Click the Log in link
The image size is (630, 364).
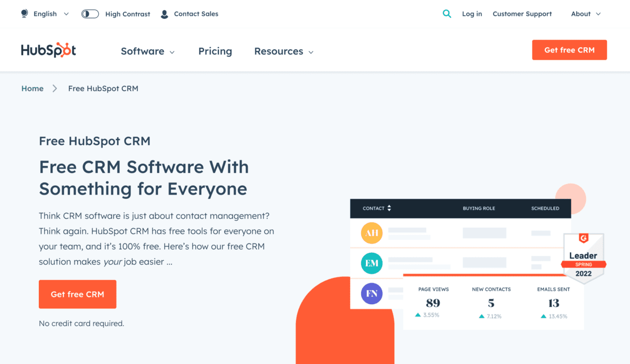pyautogui.click(x=472, y=14)
